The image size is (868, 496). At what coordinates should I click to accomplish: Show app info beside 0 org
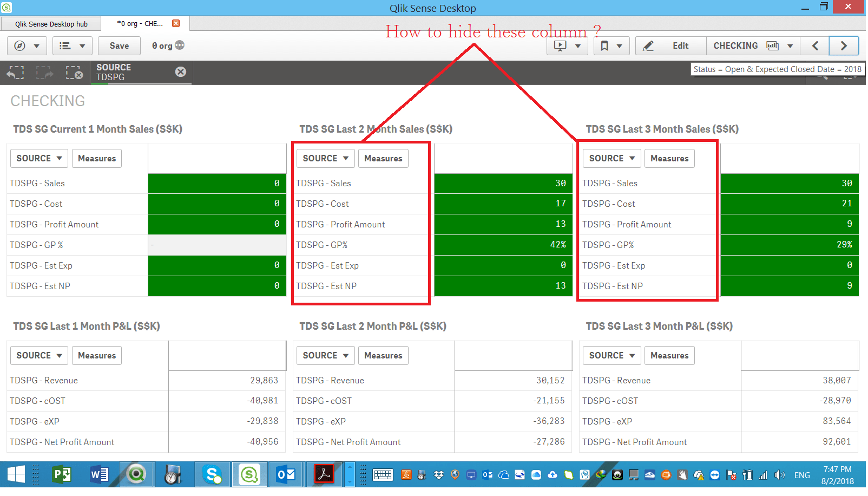coord(180,45)
